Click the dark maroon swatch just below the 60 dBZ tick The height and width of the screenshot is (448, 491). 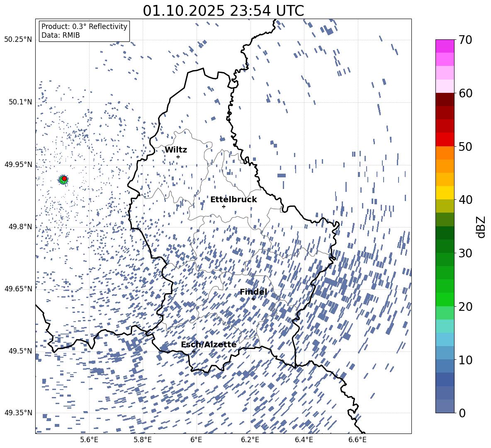pyautogui.click(x=445, y=99)
